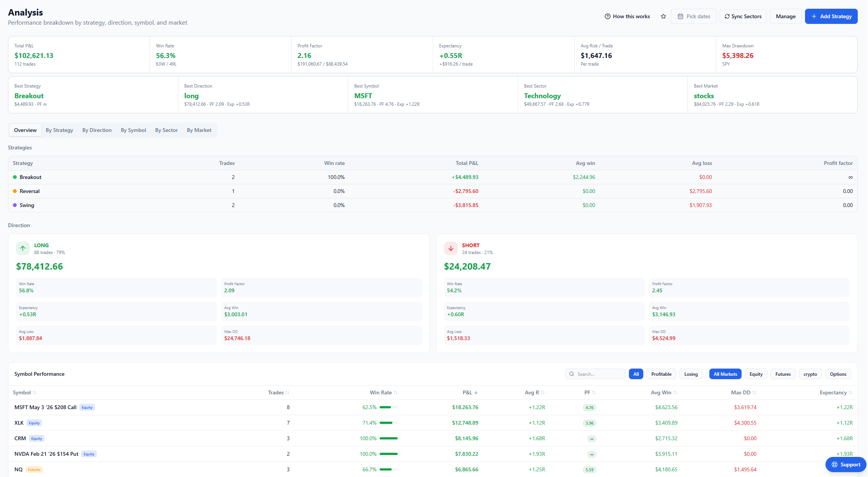Click the 4.76 PF badge for MSFT
Image resolution: width=868 pixels, height=477 pixels.
[x=589, y=408]
